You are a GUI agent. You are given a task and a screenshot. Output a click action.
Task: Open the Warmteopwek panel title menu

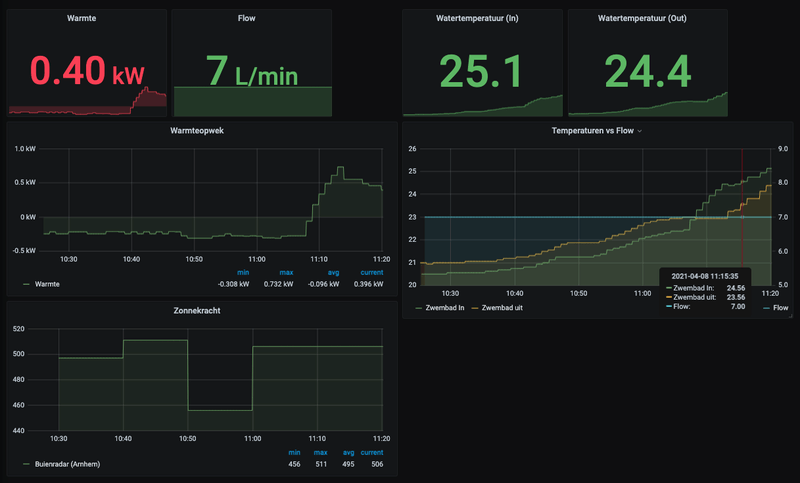[197, 131]
